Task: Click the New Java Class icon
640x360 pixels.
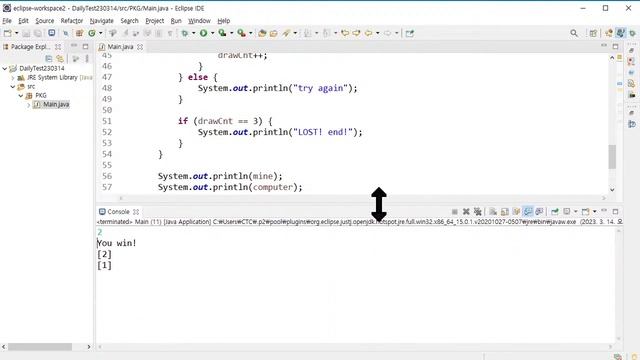Action: [92, 33]
